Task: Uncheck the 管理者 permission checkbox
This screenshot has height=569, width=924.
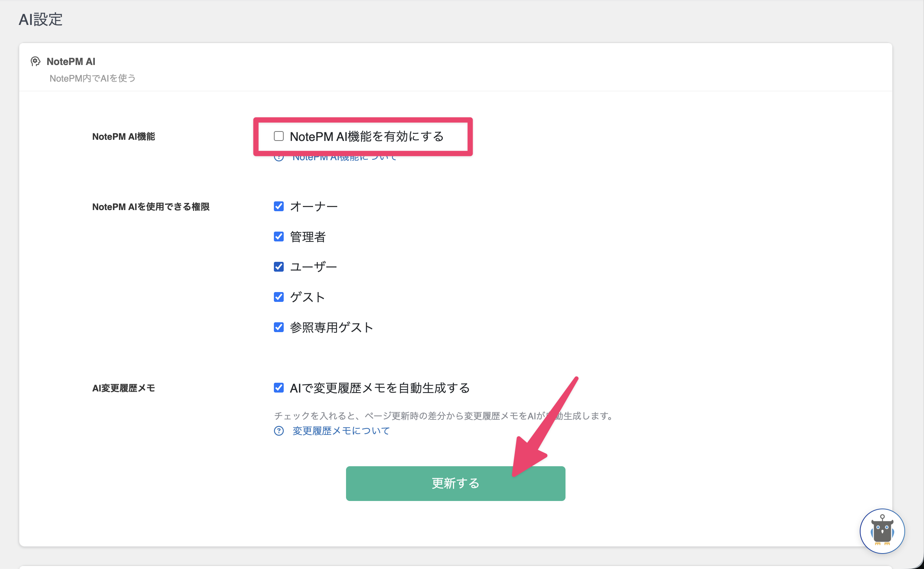Action: click(x=279, y=237)
